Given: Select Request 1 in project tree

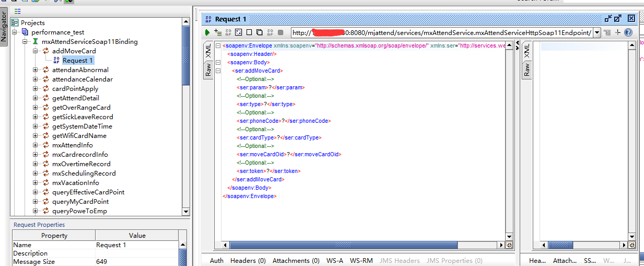Looking at the screenshot, I should click(x=78, y=60).
